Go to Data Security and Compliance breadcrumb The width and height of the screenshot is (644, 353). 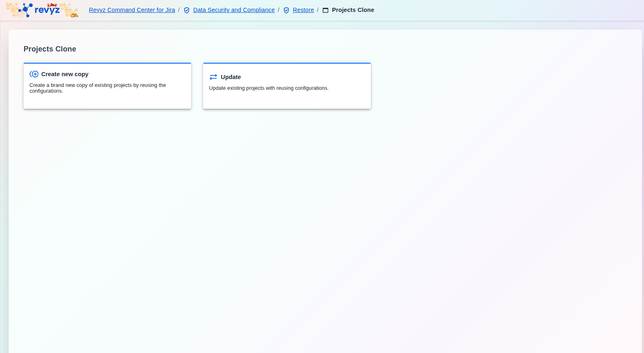(x=234, y=10)
